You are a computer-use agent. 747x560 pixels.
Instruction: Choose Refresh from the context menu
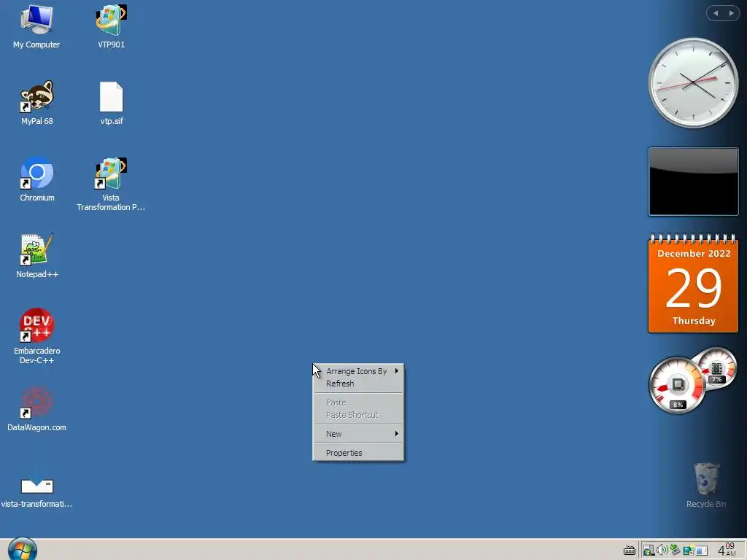pyautogui.click(x=358, y=384)
